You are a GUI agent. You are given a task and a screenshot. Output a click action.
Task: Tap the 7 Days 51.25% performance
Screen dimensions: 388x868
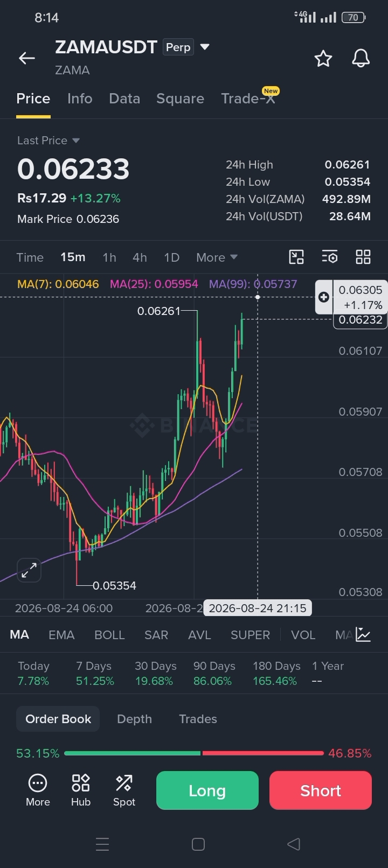(95, 674)
